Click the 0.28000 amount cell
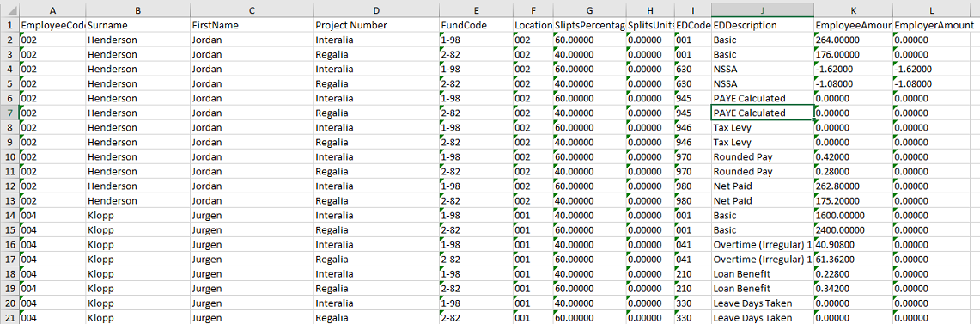980x324 pixels. point(853,171)
